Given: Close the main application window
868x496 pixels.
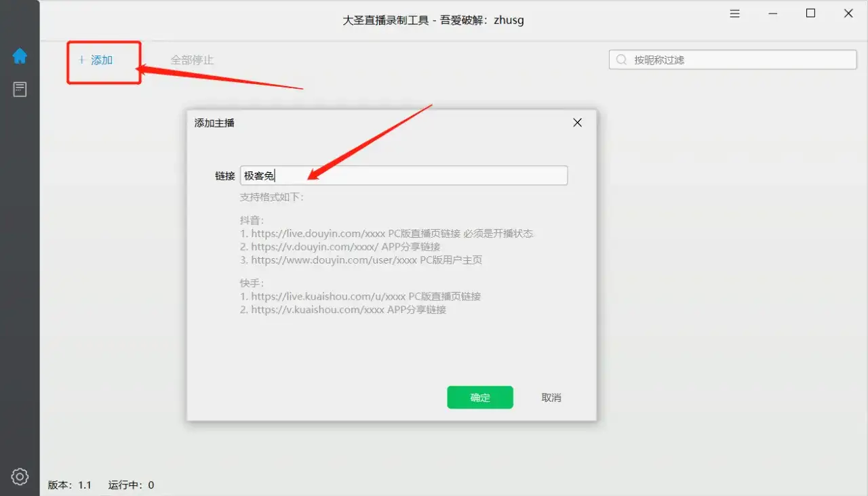Looking at the screenshot, I should (x=848, y=14).
